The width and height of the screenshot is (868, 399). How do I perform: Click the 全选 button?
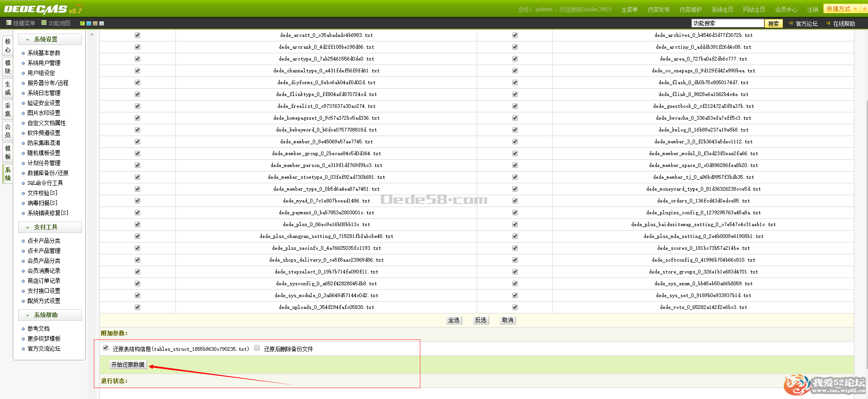pos(454,320)
